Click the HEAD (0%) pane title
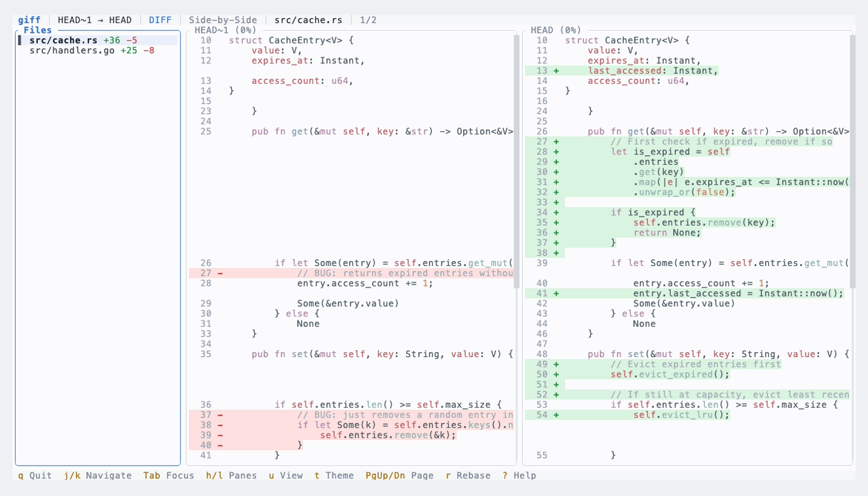The image size is (868, 496). (556, 30)
